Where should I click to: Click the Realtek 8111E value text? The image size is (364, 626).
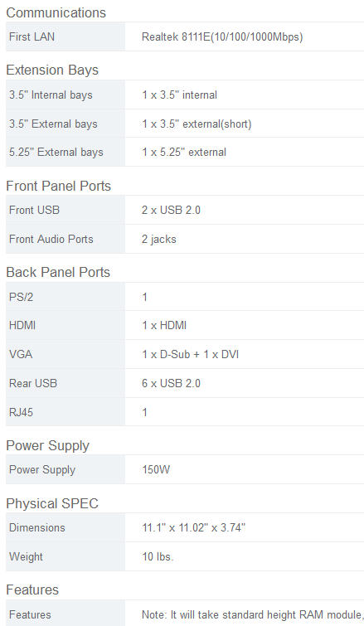222,37
